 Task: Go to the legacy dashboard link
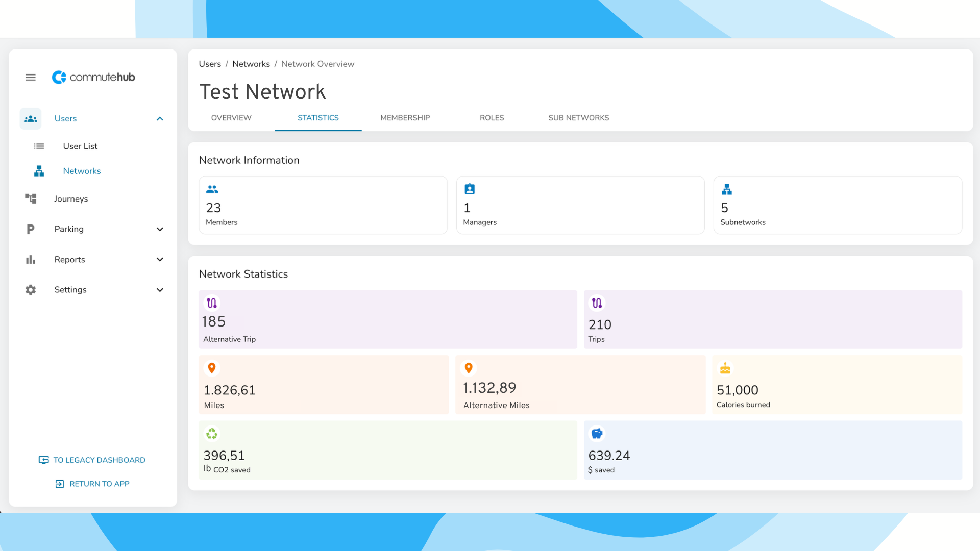tap(92, 460)
